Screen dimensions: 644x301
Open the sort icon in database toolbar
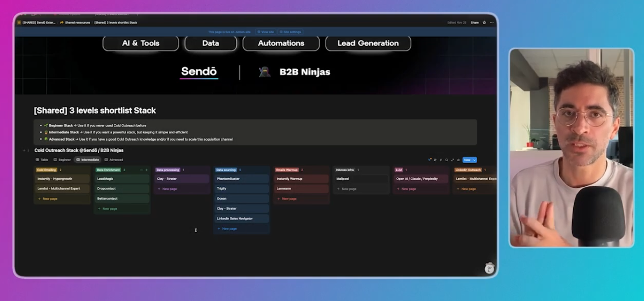(435, 160)
